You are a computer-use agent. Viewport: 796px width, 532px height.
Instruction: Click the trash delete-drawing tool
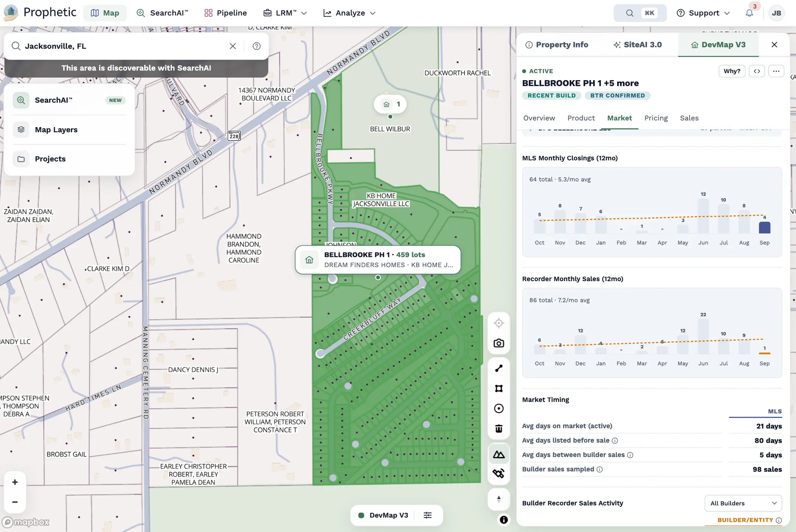499,428
